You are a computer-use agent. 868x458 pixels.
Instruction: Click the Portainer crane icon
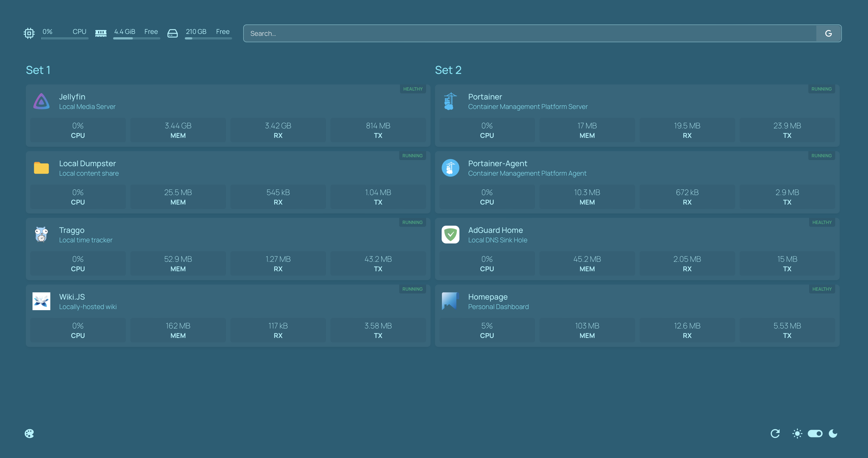pos(450,101)
